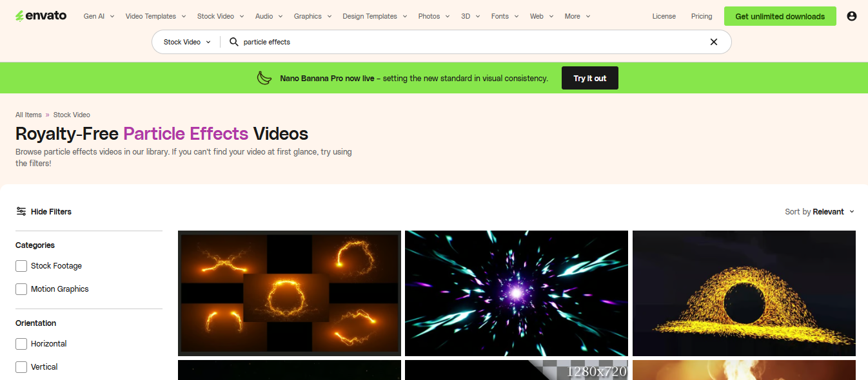Screen dimensions: 868x380
Task: Expand the Design Templates menu
Action: (375, 16)
